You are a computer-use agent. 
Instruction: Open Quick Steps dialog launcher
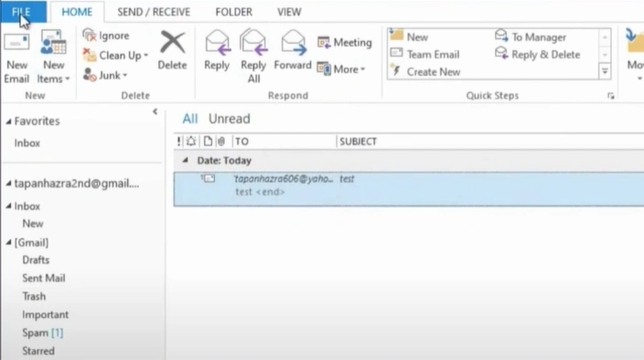pos(611,96)
